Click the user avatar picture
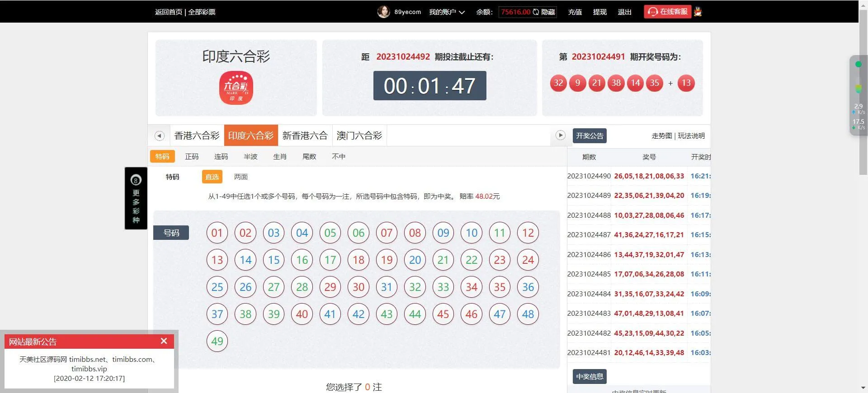The height and width of the screenshot is (393, 868). (x=383, y=12)
